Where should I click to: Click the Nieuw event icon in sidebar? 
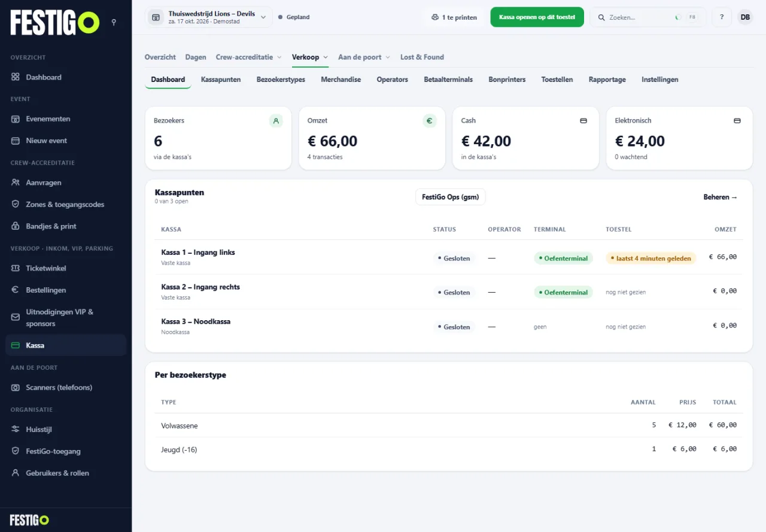(16, 141)
